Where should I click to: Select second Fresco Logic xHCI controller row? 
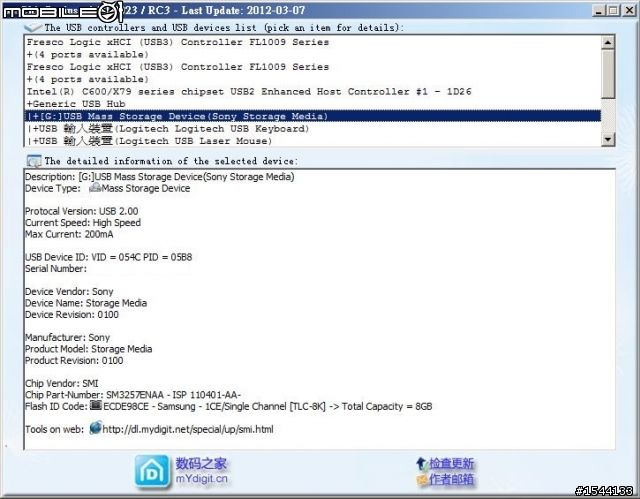[x=313, y=67]
